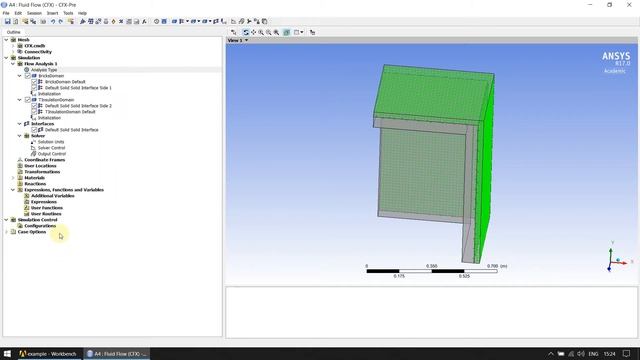640x360 pixels.
Task: Collapse the Simulation tree node
Action: tap(6, 58)
